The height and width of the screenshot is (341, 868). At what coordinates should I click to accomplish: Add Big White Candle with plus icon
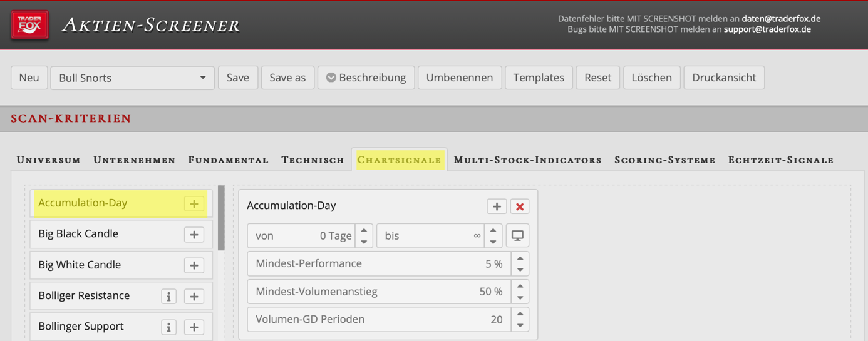pyautogui.click(x=194, y=265)
